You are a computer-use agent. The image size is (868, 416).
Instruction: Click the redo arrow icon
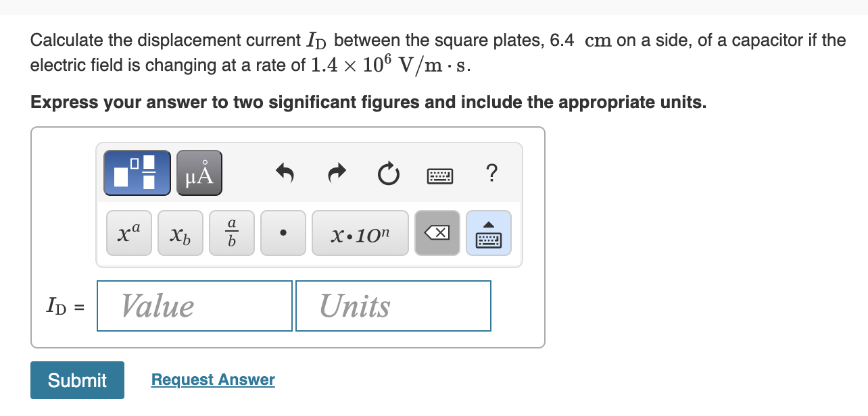pyautogui.click(x=336, y=173)
